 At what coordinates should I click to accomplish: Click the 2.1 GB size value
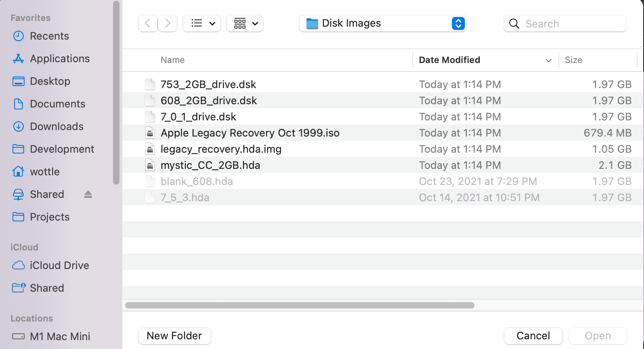(615, 165)
